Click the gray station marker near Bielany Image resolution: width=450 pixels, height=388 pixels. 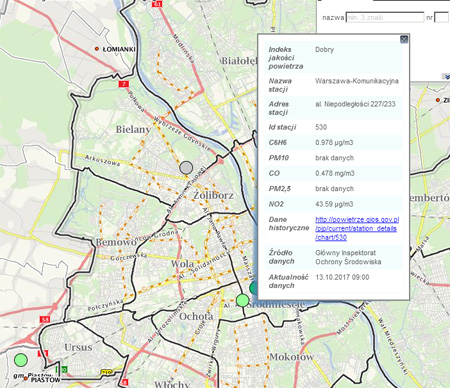point(186,168)
